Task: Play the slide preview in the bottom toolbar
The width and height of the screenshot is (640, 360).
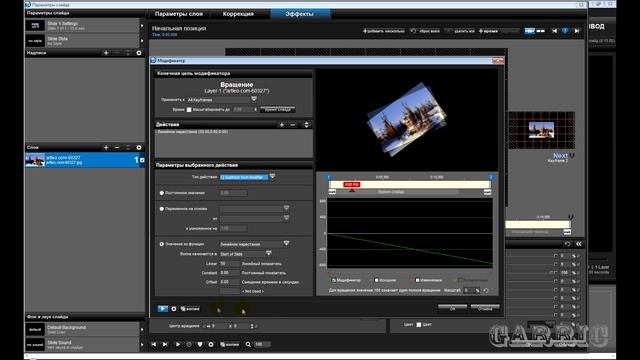Action: coord(178,344)
